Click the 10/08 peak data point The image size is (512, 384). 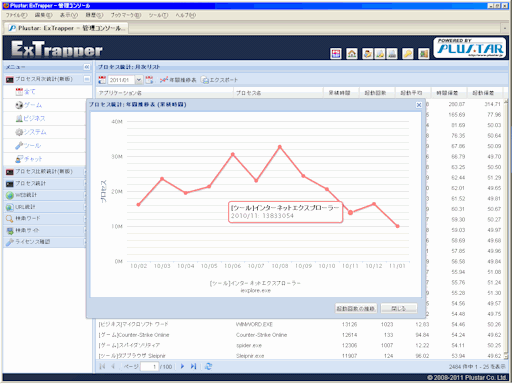[280, 147]
